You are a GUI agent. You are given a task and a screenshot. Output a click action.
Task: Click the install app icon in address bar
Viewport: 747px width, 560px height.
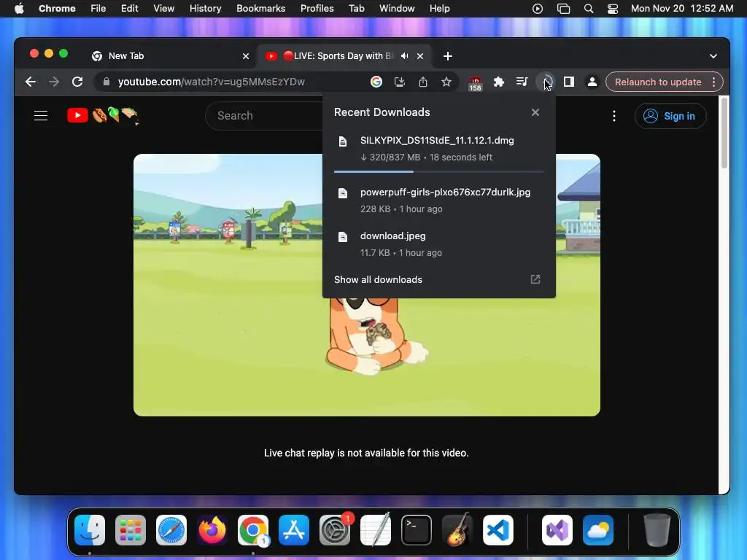400,82
